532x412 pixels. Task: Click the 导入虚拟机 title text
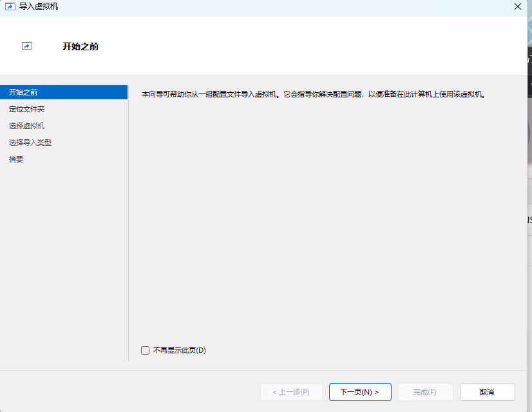(x=39, y=6)
